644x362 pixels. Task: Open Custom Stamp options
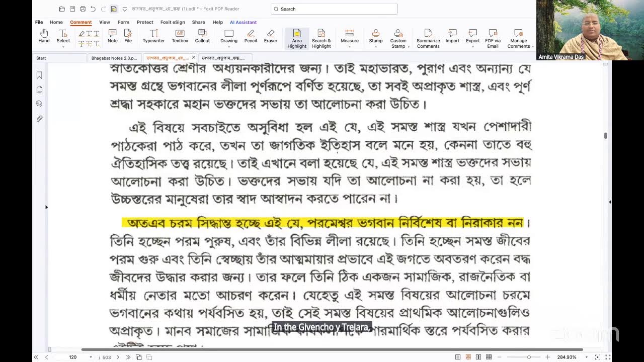(x=398, y=39)
